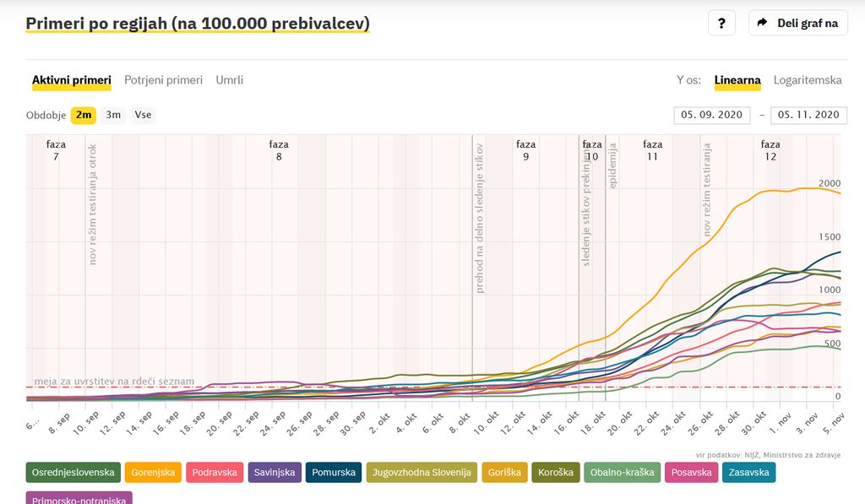Toggle the Osrednjeslovenska legend series
The image size is (865, 504).
[73, 473]
